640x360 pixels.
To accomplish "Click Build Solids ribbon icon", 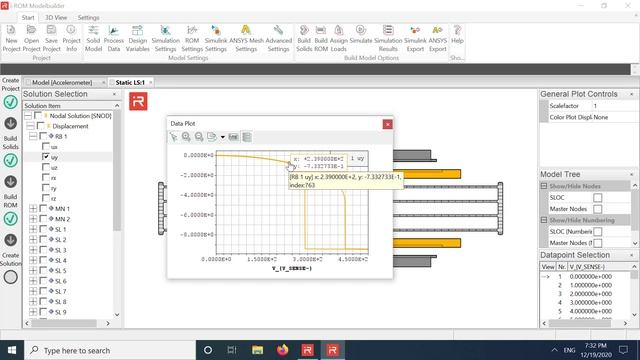I will pyautogui.click(x=304, y=39).
